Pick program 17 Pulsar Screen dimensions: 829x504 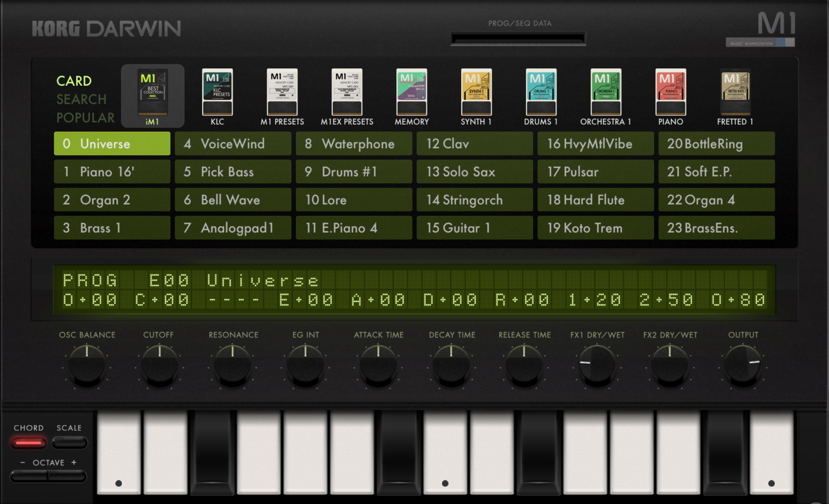[x=596, y=172]
